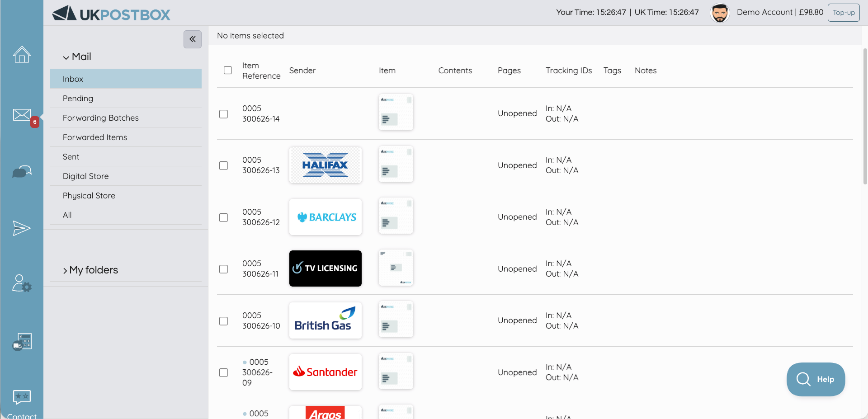Image resolution: width=868 pixels, height=419 pixels.
Task: Click item reference 0005 300626-11
Action: tap(260, 268)
